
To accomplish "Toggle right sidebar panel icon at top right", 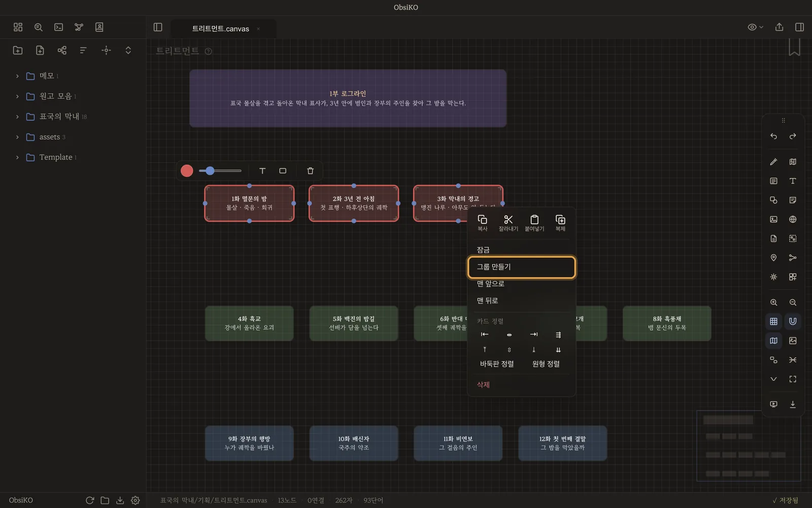I will coord(799,27).
